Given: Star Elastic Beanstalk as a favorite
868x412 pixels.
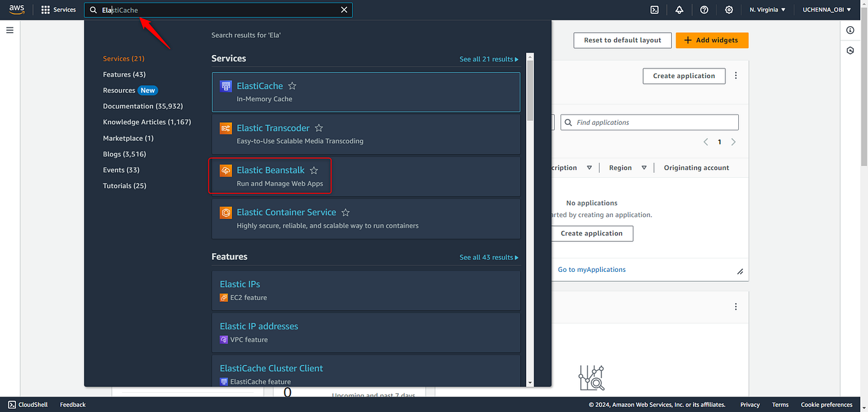Looking at the screenshot, I should [x=314, y=170].
